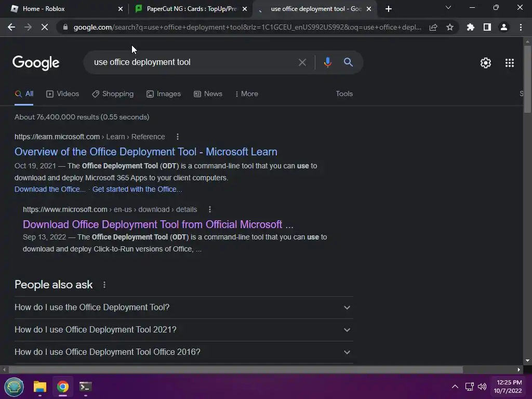Click the scroll-right arrow of horizontal scrollbar
The image size is (532, 399).
pos(519,369)
